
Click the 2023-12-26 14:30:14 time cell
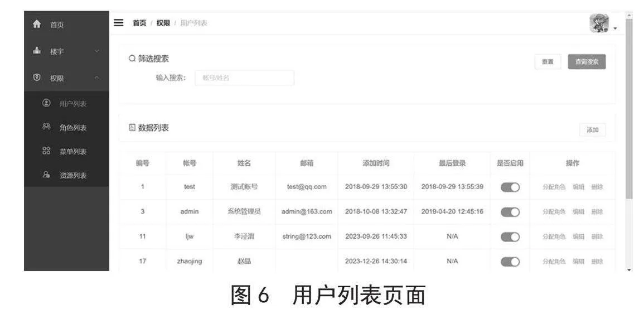pyautogui.click(x=376, y=262)
